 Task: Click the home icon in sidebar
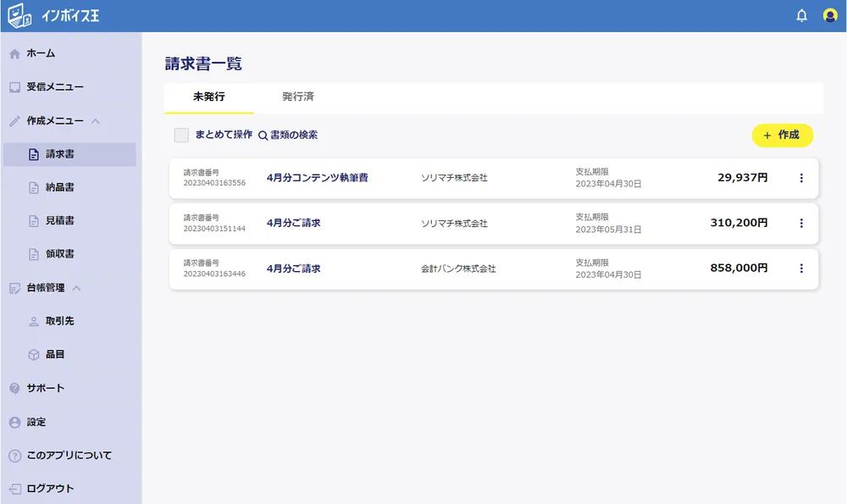(x=15, y=53)
